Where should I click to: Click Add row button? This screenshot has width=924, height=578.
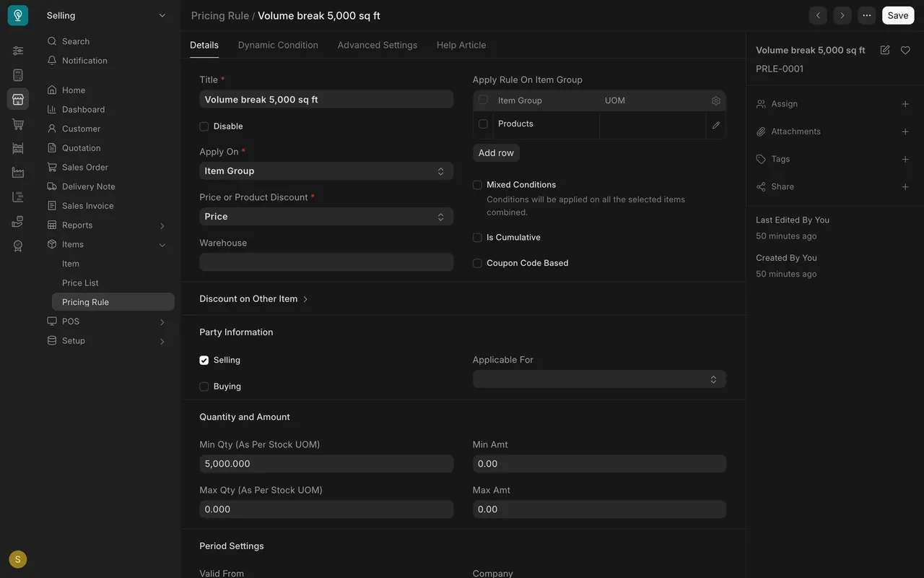pos(496,152)
